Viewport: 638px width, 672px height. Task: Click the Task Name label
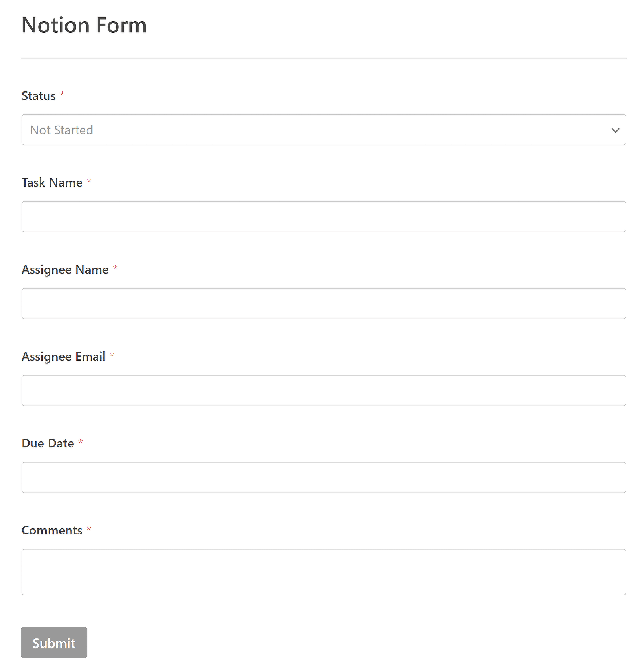52,183
